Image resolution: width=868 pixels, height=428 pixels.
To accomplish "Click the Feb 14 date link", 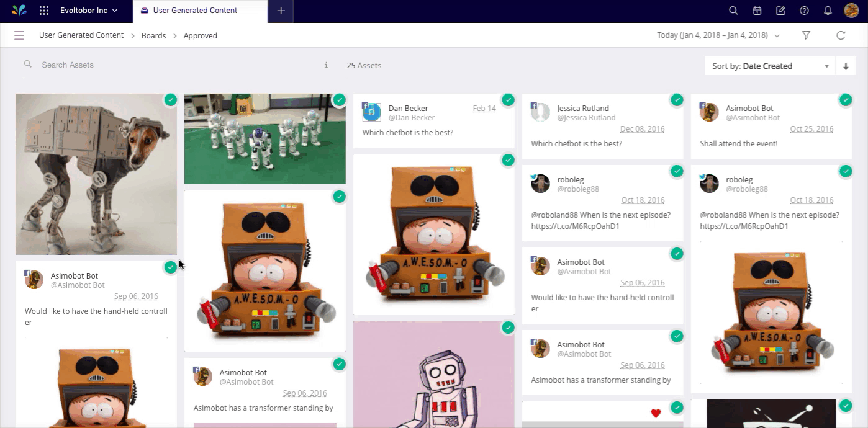I will pyautogui.click(x=484, y=108).
